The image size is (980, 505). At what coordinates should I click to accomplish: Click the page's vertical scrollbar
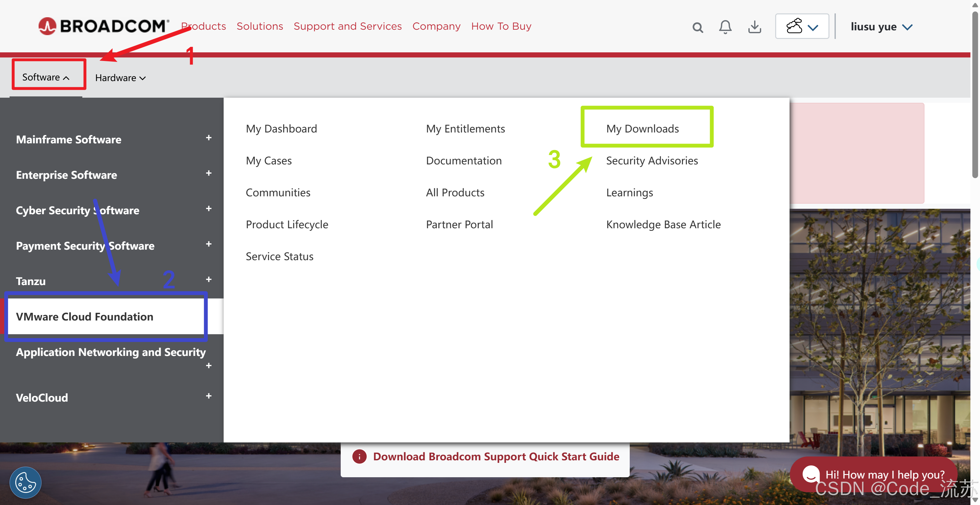click(975, 95)
